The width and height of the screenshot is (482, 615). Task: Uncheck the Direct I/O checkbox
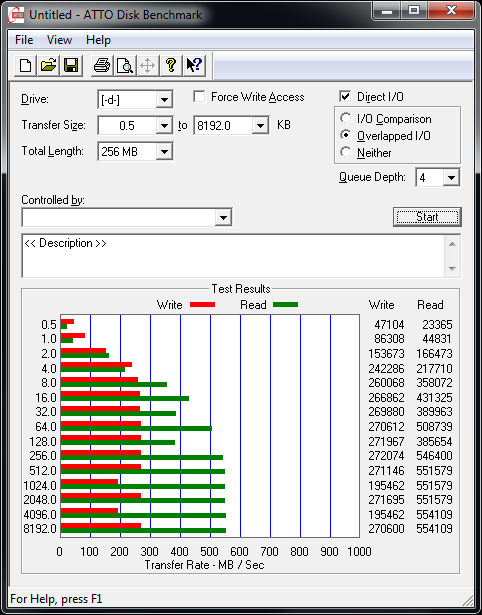tap(345, 96)
